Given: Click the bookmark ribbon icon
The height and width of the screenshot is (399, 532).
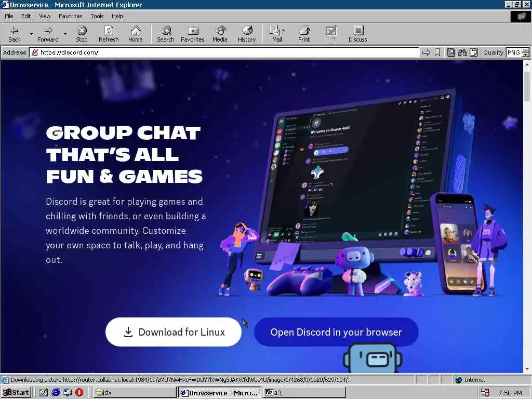Looking at the screenshot, I should coord(437,52).
